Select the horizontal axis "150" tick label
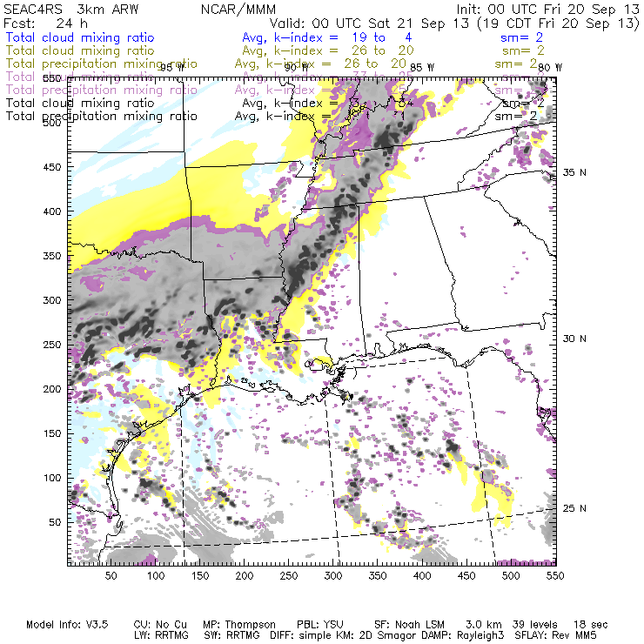The width and height of the screenshot is (644, 644). click(x=200, y=576)
